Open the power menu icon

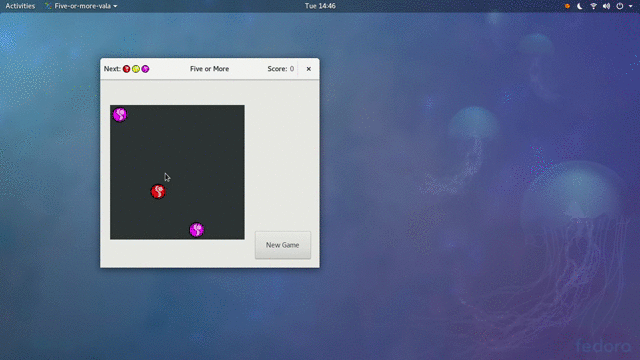pos(620,6)
